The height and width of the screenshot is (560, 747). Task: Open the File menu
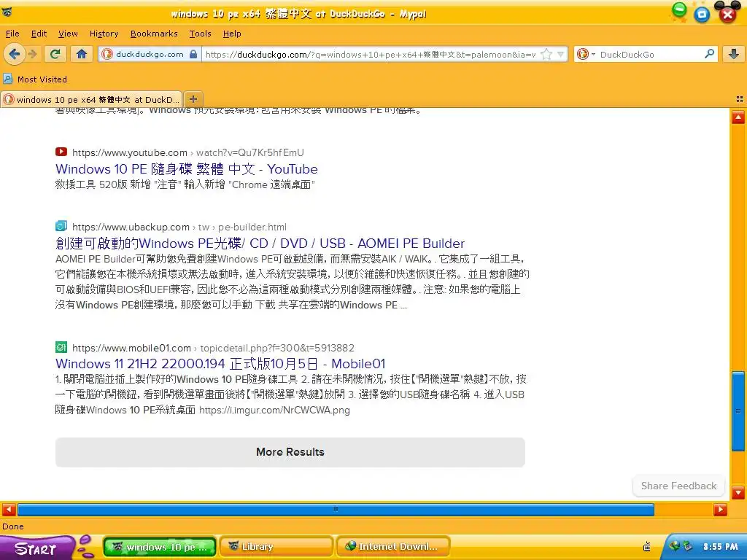point(12,34)
